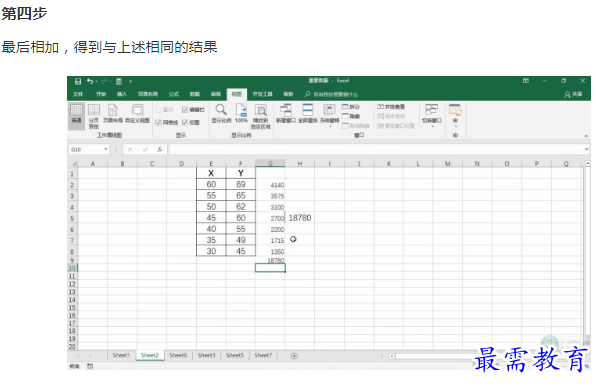The height and width of the screenshot is (391, 596).
Task: Select cell E2 with value 60
Action: 211,184
